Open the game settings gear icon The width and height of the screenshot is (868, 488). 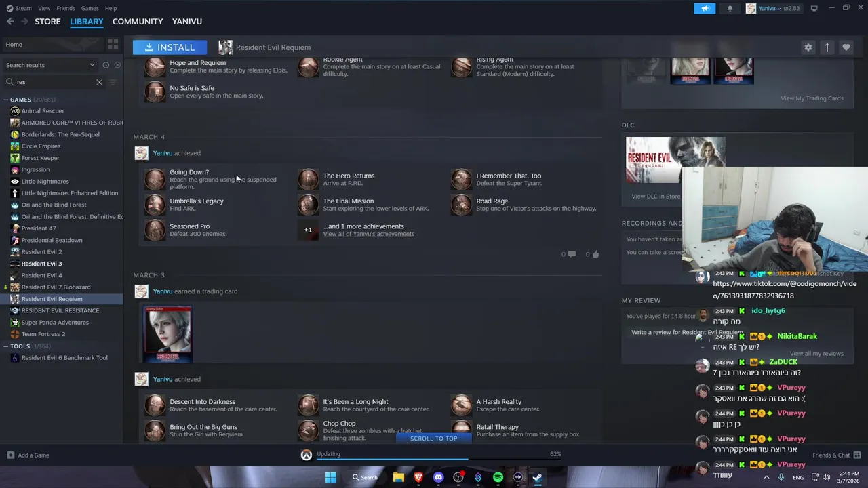pos(808,47)
